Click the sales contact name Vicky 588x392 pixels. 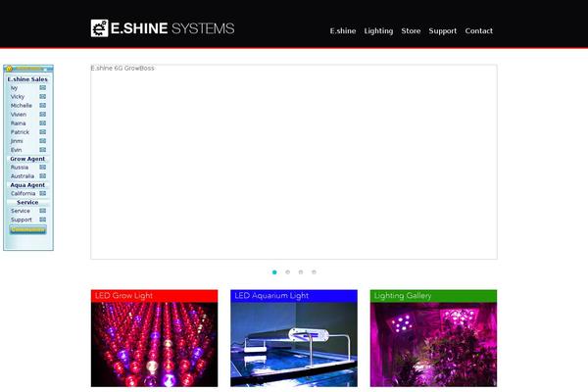pyautogui.click(x=18, y=97)
